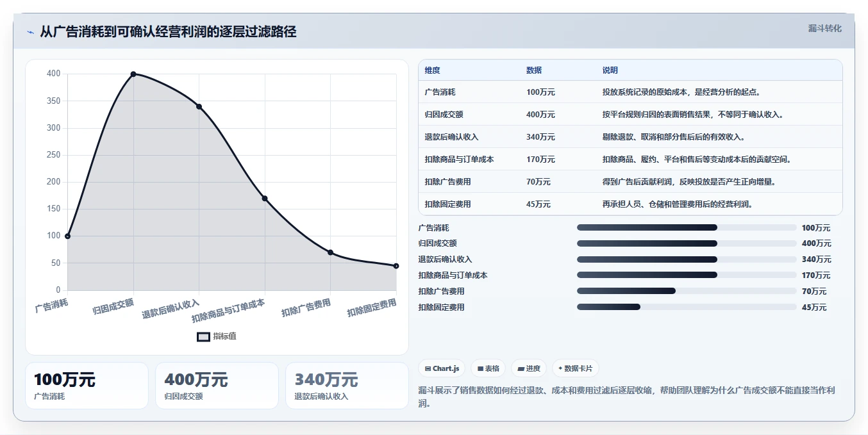
Task: Click the 归因成交额 table row label
Action: click(444, 115)
